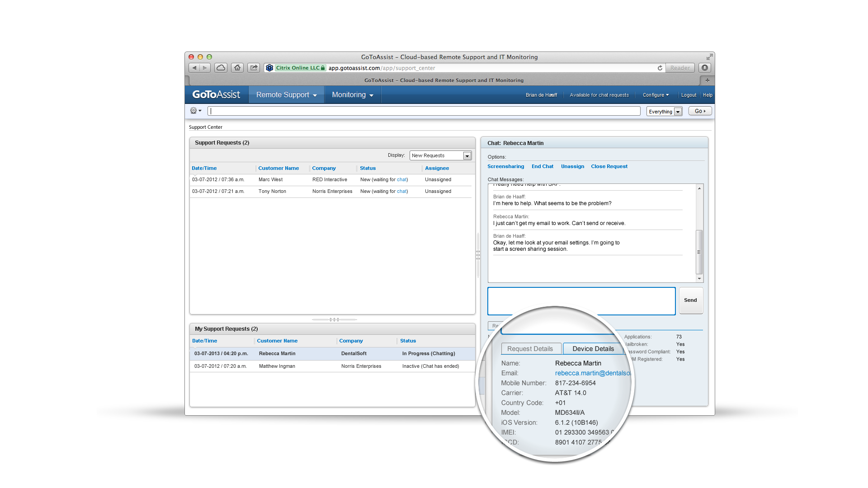868x488 pixels.
Task: Open the Display New Requests dropdown
Action: coord(440,155)
